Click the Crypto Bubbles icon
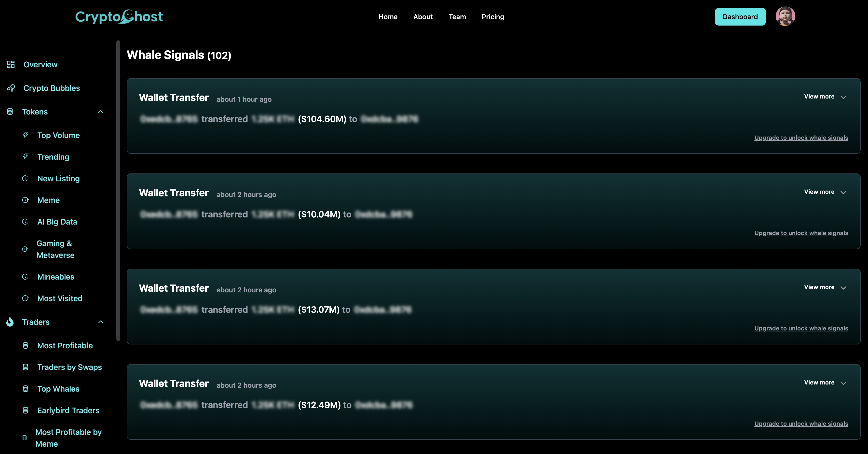The image size is (868, 454). (11, 88)
